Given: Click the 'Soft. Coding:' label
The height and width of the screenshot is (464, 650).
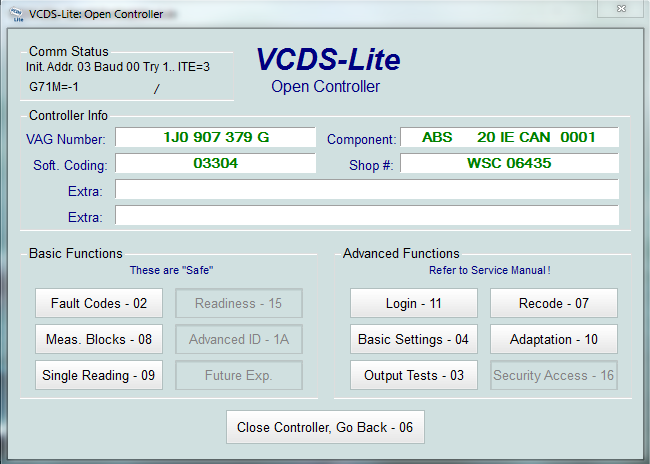Looking at the screenshot, I should tap(70, 165).
